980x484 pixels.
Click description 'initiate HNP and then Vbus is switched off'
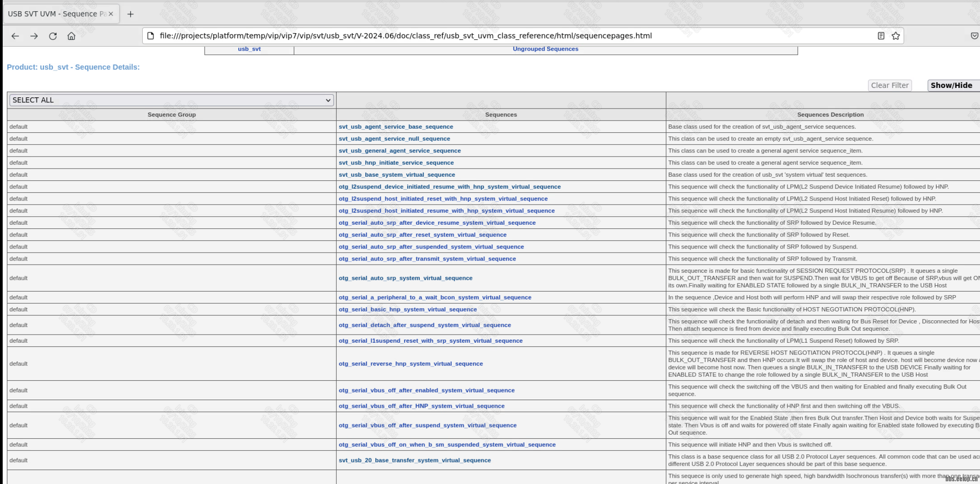(750, 445)
